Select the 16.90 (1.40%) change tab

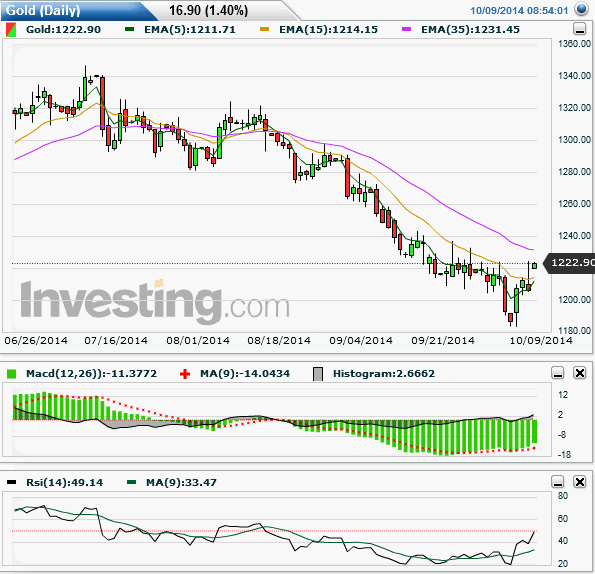click(208, 11)
